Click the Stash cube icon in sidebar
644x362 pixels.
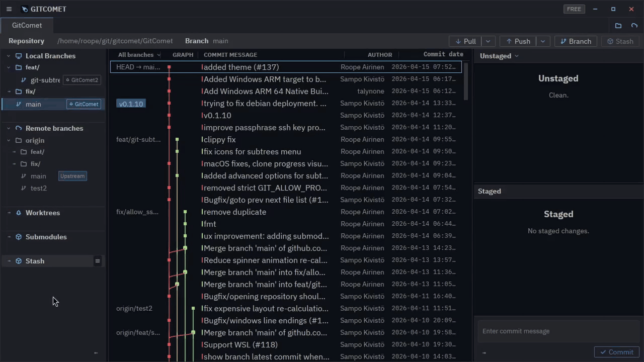(x=19, y=261)
